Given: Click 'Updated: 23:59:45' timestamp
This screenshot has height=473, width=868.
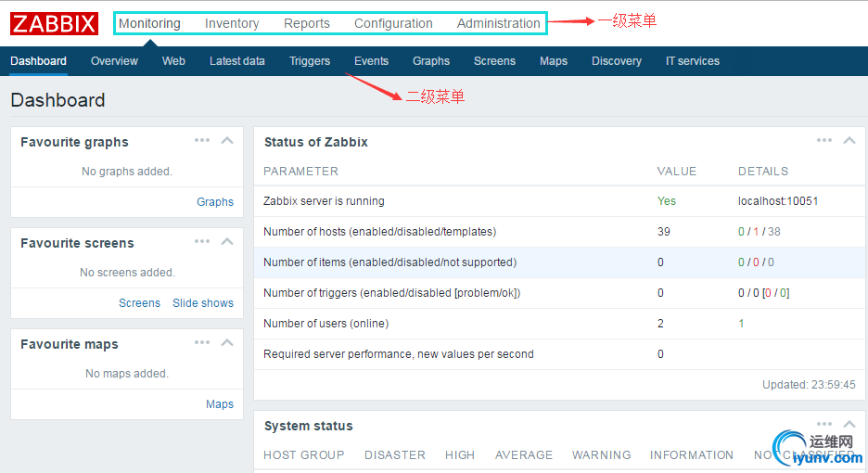Looking at the screenshot, I should click(809, 384).
